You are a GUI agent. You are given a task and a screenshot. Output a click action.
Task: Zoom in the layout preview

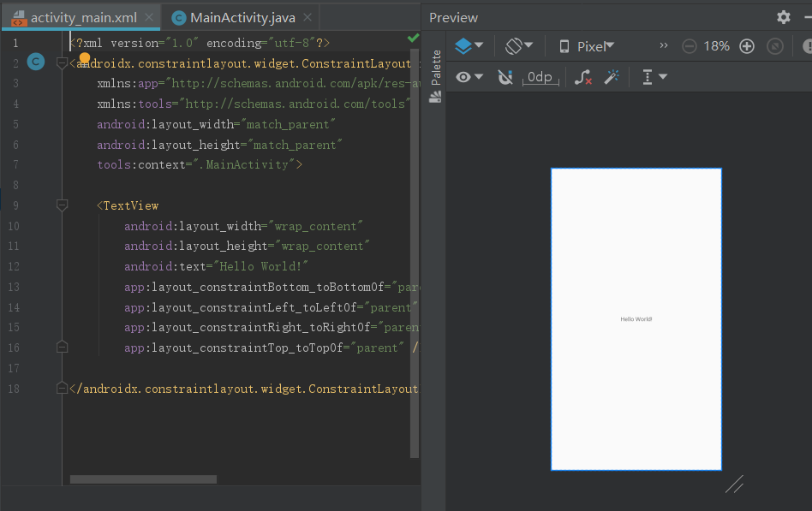coord(747,46)
